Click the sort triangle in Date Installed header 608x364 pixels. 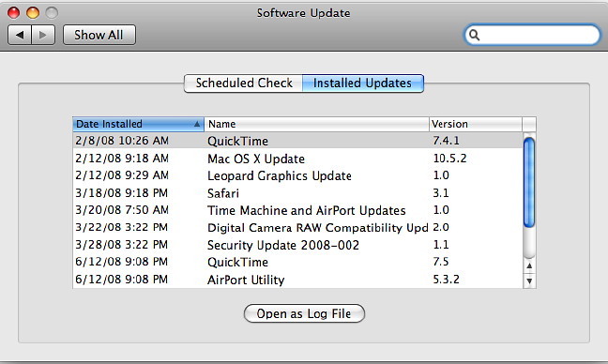197,124
